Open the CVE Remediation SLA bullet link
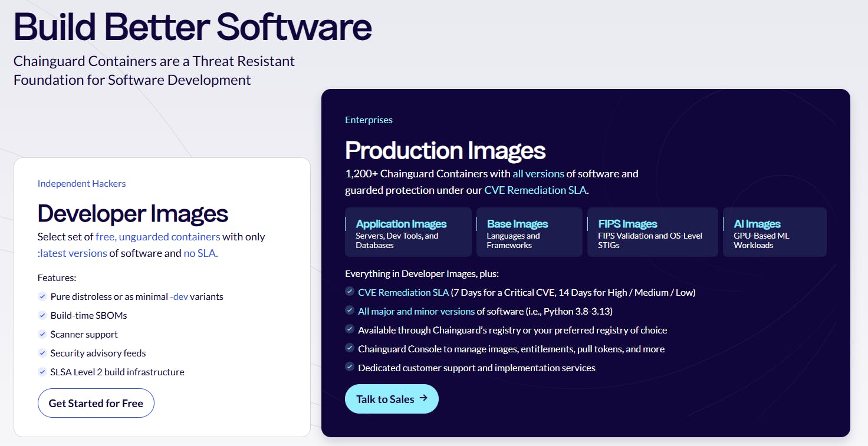868x446 pixels. 403,292
